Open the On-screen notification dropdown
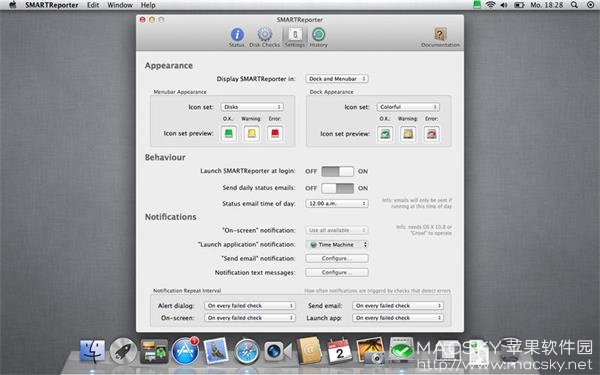 [x=337, y=230]
